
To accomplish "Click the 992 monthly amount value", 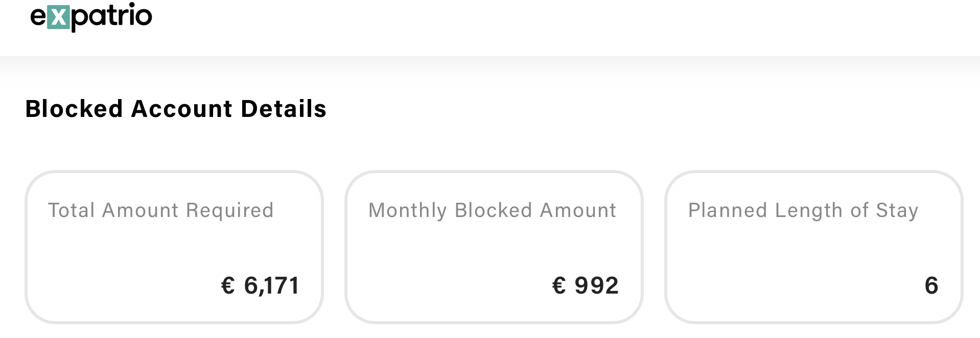I will (596, 285).
